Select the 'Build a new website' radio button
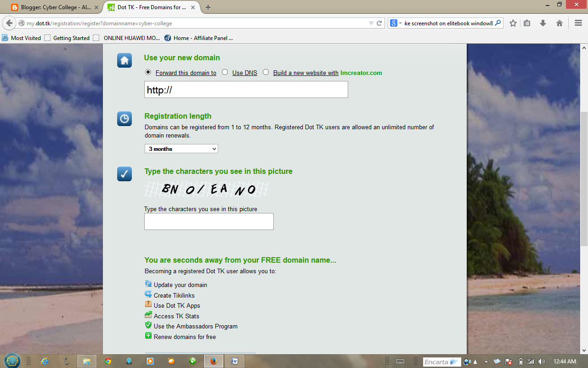The height and width of the screenshot is (368, 588). (266, 72)
